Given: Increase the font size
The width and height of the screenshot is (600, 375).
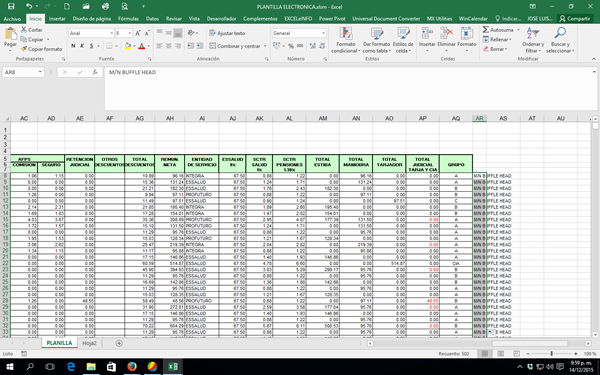Looking at the screenshot, I should coord(138,33).
